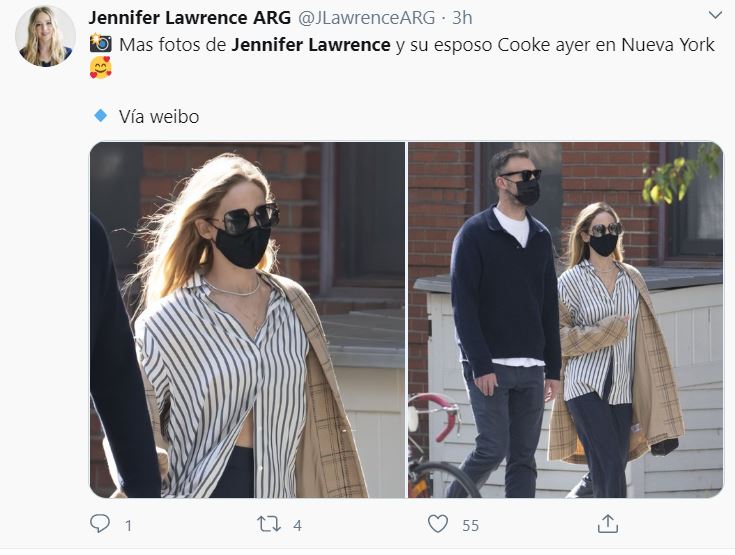Click the blue diamond bullet emoji

pyautogui.click(x=100, y=115)
